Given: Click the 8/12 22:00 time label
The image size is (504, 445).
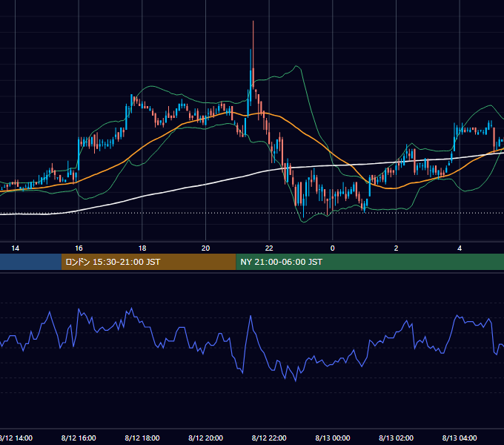Looking at the screenshot, I should coord(269,438).
